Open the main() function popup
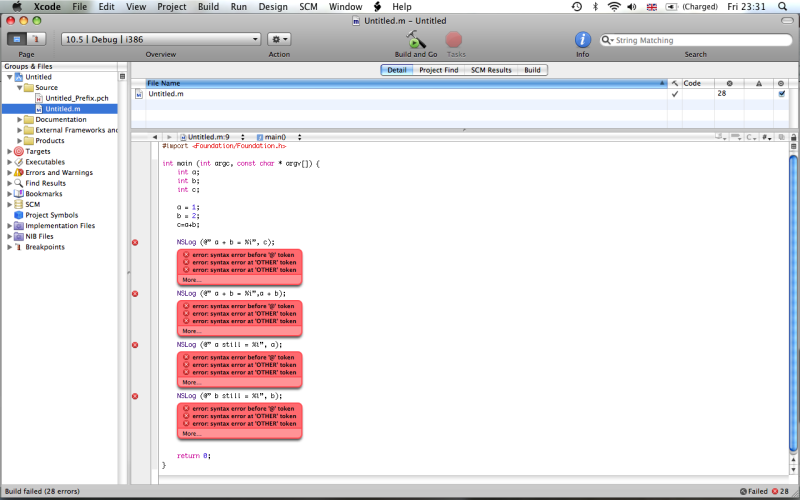This screenshot has width=800, height=500. [279, 137]
